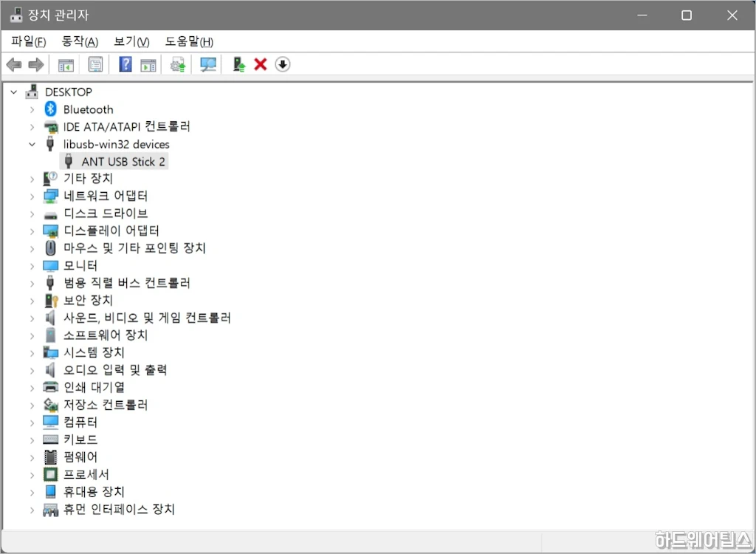Click the disable device down-arrow icon
Image resolution: width=756 pixels, height=554 pixels.
pos(283,64)
